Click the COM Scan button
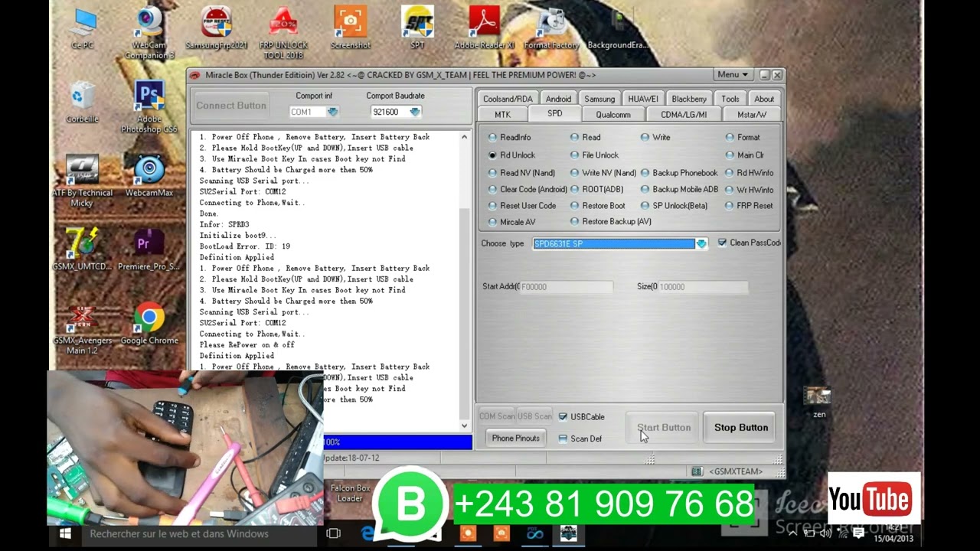Viewport: 980px width, 551px height. pos(497,416)
